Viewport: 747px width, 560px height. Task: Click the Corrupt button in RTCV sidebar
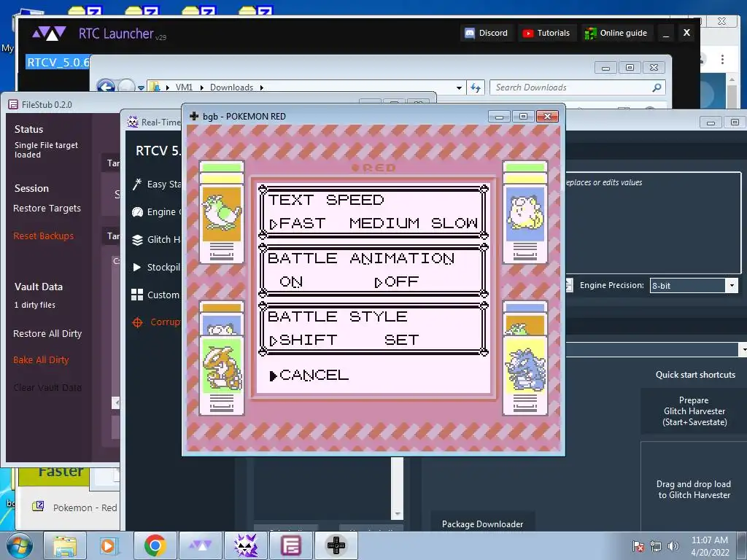point(157,322)
